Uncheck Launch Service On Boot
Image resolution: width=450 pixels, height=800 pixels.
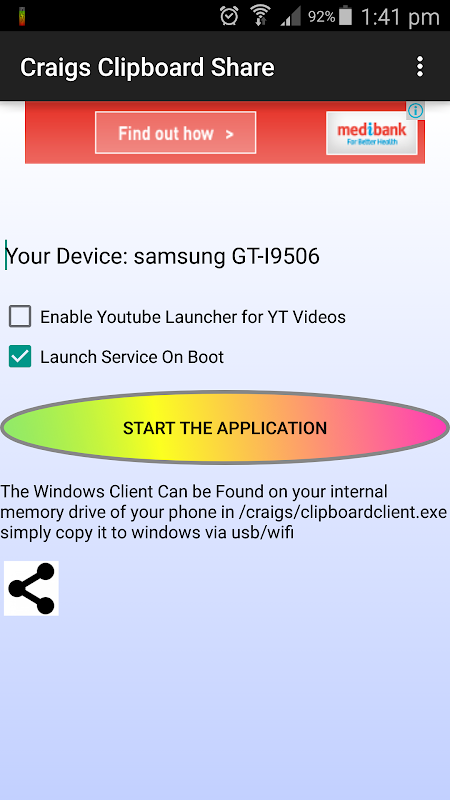coord(20,357)
